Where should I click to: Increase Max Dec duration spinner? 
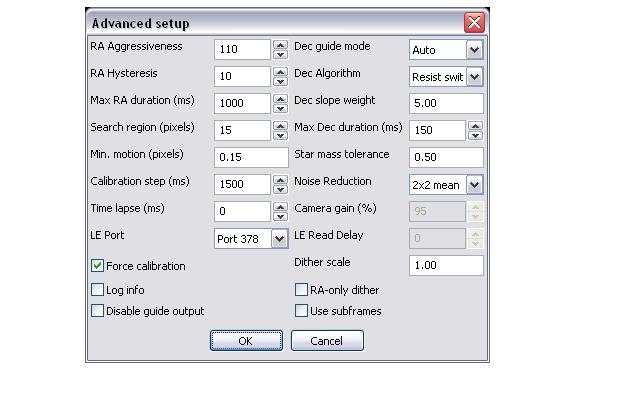[475, 125]
